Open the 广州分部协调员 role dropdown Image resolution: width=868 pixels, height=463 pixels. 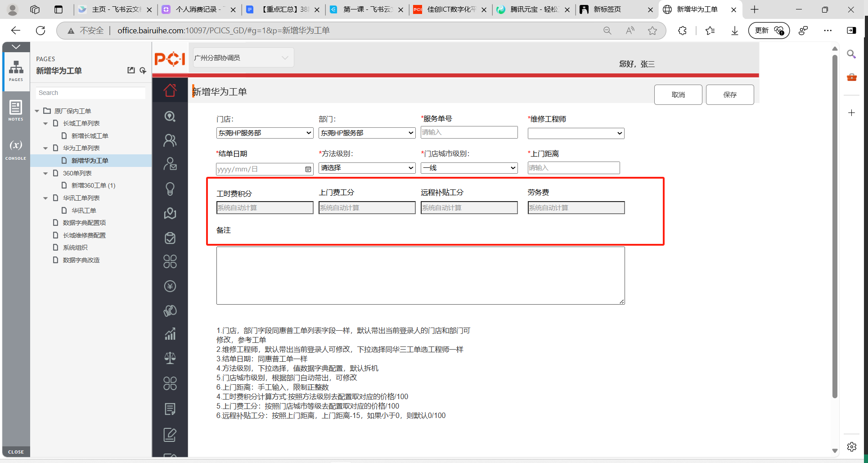click(243, 58)
